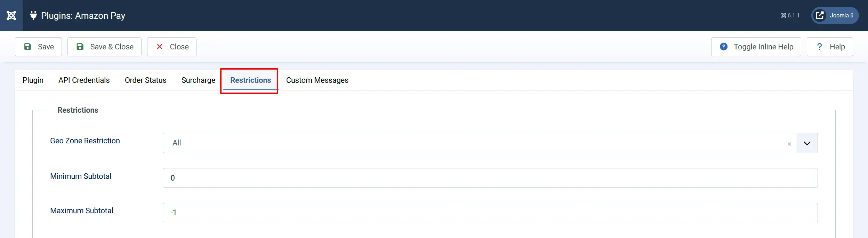Select the Order Status tab

[146, 80]
